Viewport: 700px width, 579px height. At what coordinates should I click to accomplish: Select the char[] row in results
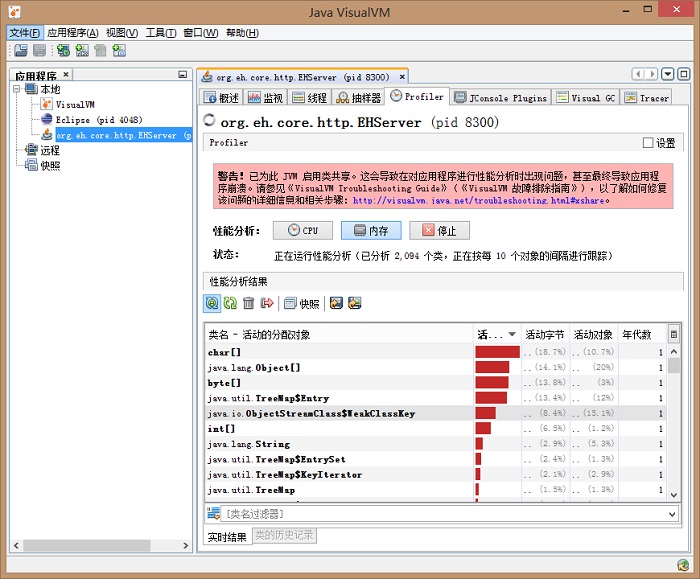tap(435, 352)
